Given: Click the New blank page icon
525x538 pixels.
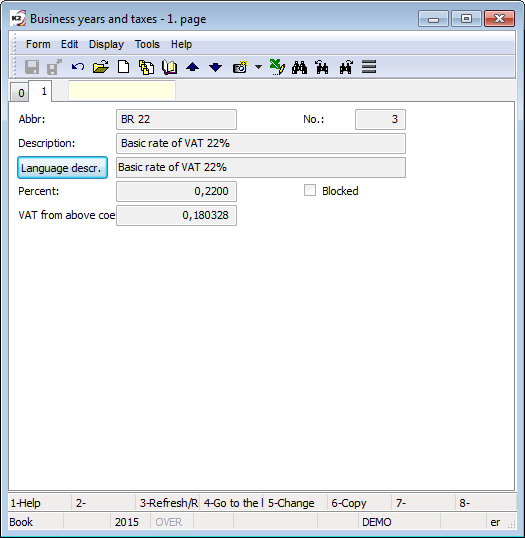Looking at the screenshot, I should point(124,67).
